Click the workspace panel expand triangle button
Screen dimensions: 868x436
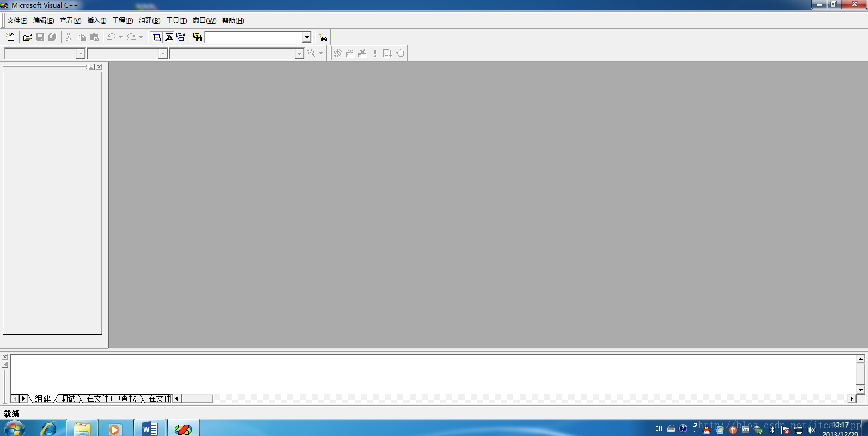coord(91,67)
